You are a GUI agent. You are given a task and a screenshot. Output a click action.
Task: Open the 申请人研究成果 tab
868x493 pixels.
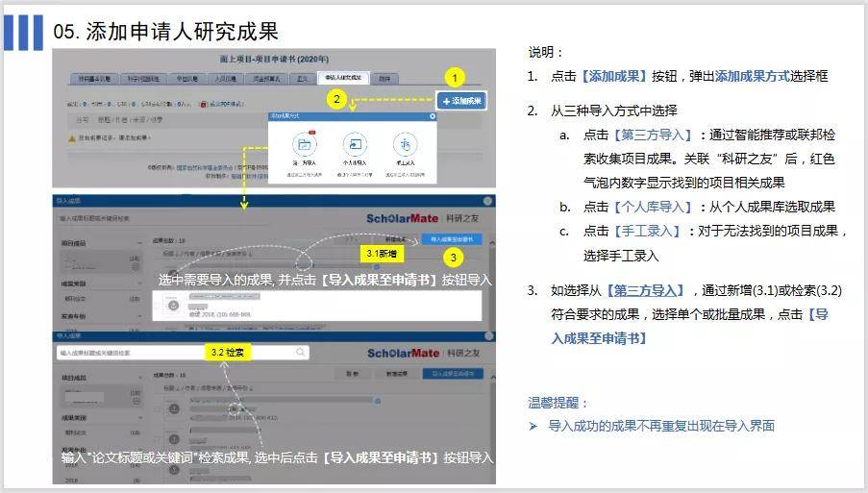(x=343, y=78)
